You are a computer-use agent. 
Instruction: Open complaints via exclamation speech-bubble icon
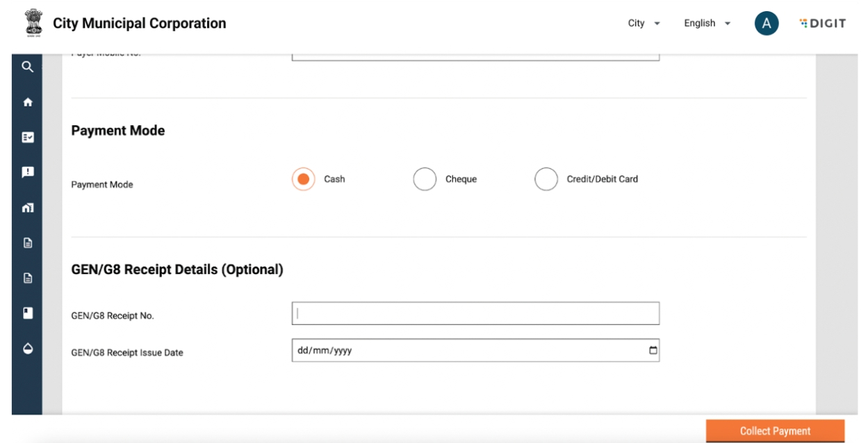(x=27, y=172)
